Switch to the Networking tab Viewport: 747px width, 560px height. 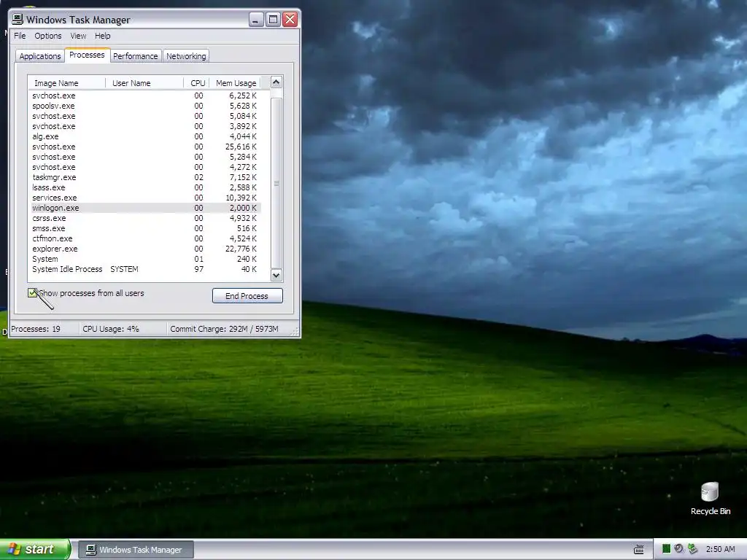point(186,56)
